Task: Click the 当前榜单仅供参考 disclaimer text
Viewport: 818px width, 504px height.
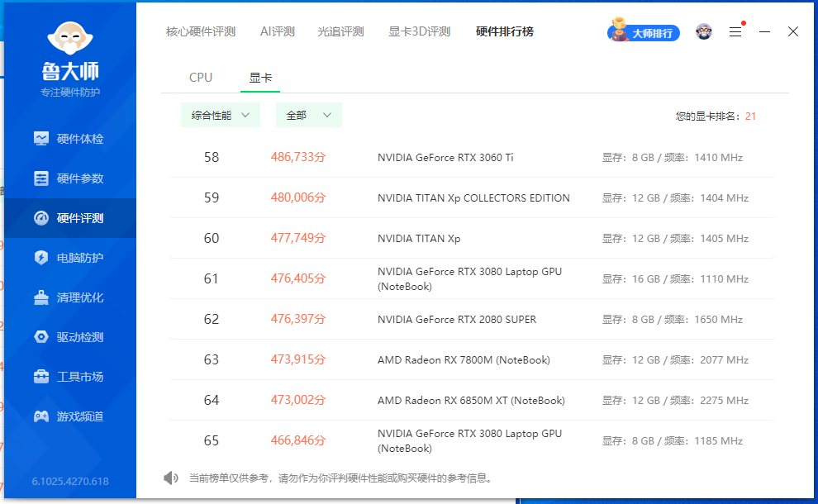Action: 340,478
